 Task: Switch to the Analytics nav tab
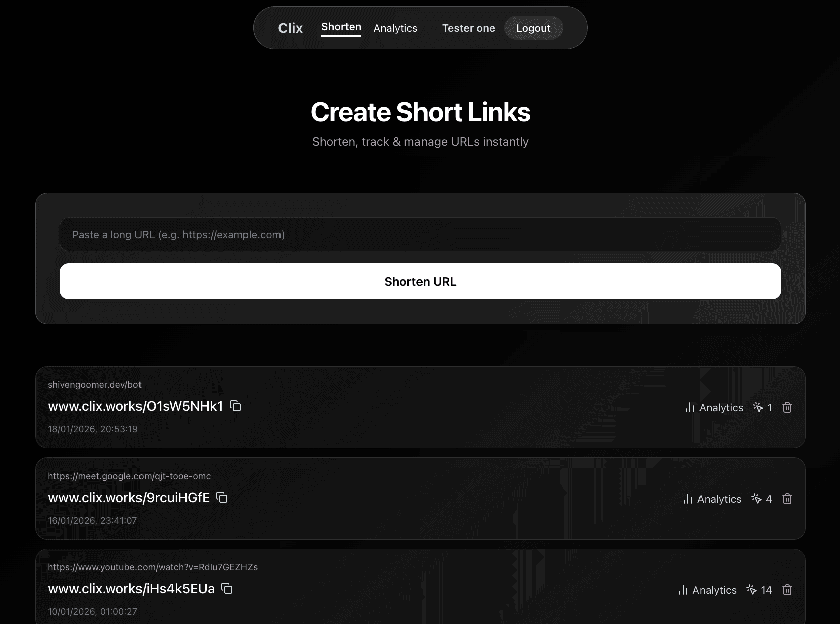coord(395,28)
